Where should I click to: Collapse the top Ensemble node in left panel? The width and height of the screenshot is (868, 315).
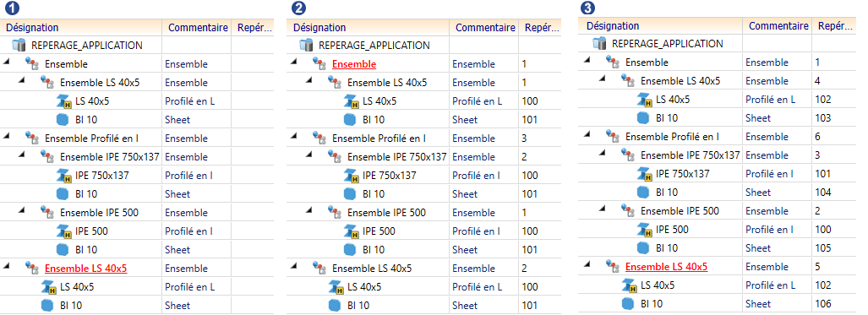[x=7, y=62]
